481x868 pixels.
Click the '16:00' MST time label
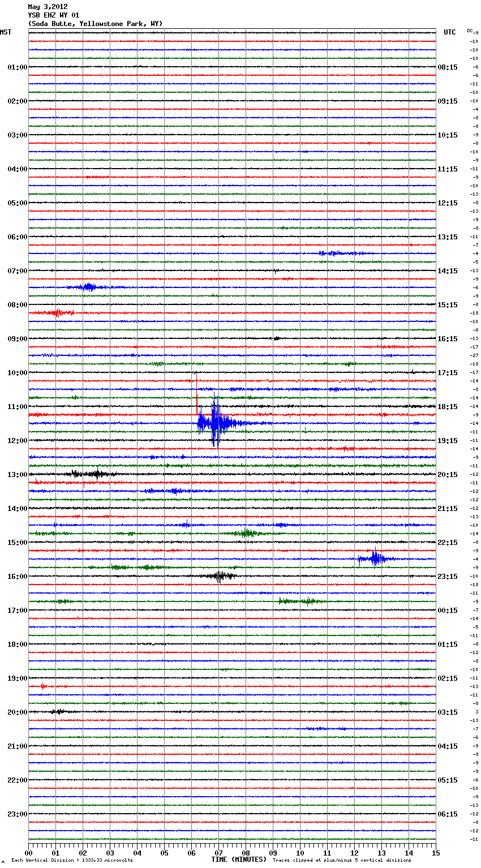(x=17, y=577)
